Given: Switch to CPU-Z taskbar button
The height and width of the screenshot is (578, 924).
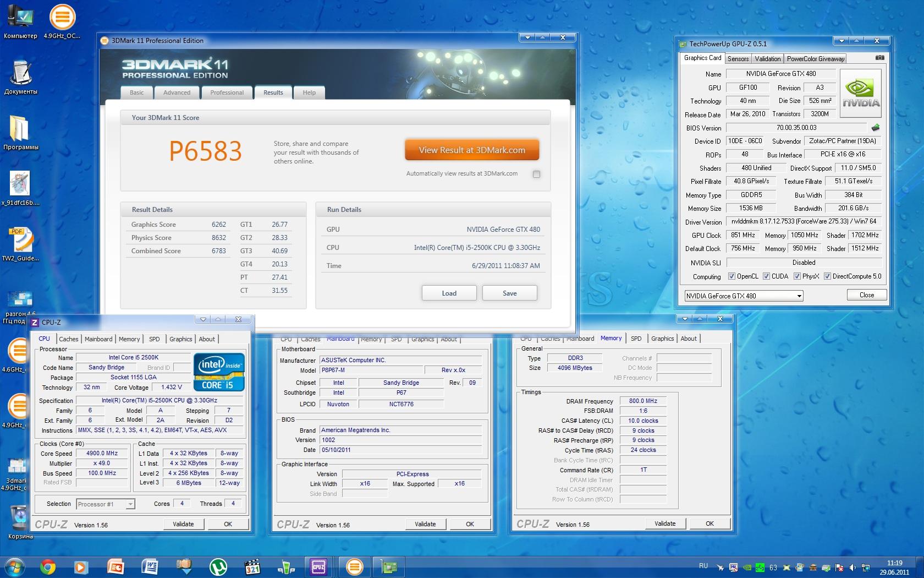Looking at the screenshot, I should (x=318, y=566).
